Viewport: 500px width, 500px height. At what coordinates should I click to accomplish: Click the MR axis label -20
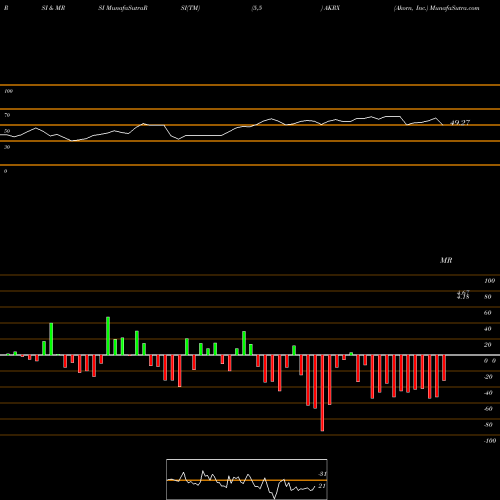pos(488,377)
